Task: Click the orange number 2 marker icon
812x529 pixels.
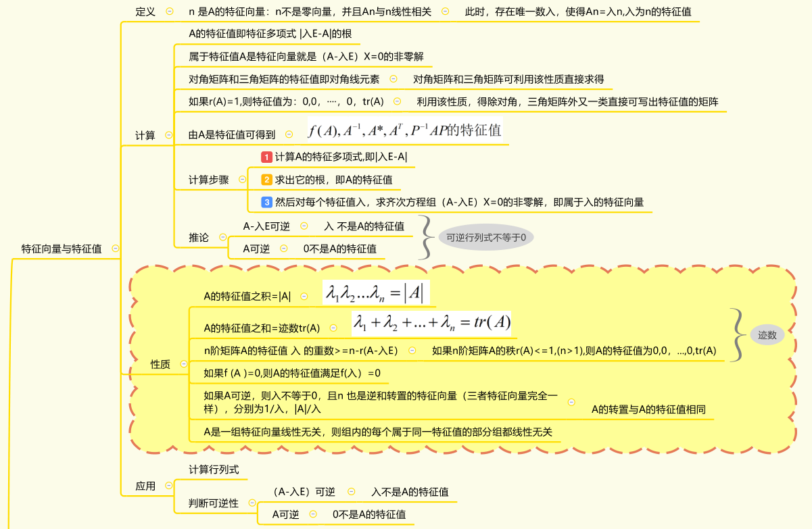Action: 266,180
